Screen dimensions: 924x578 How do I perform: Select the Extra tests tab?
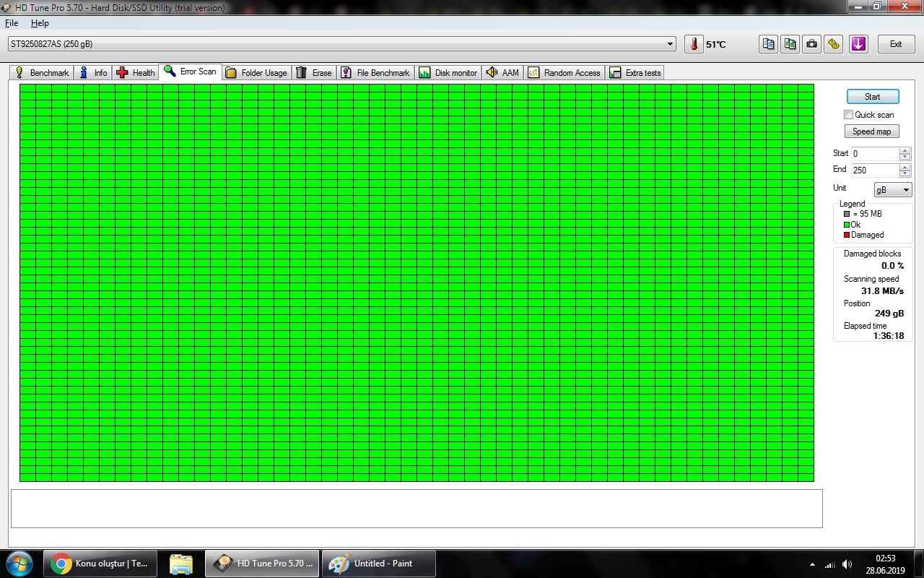pyautogui.click(x=635, y=73)
